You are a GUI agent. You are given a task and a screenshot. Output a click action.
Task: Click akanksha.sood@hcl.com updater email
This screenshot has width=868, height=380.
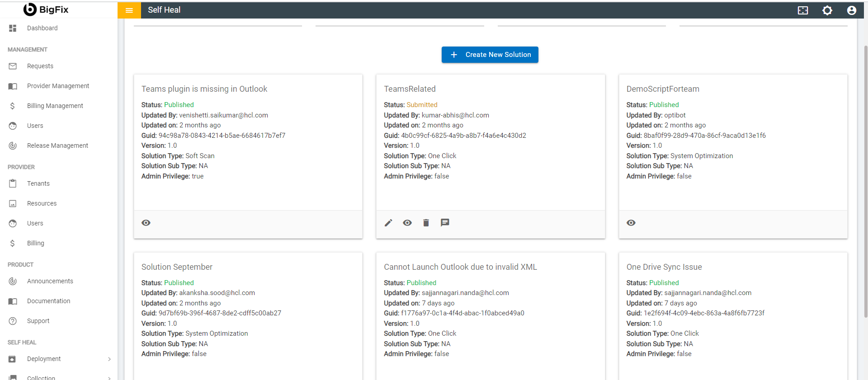coord(217,293)
